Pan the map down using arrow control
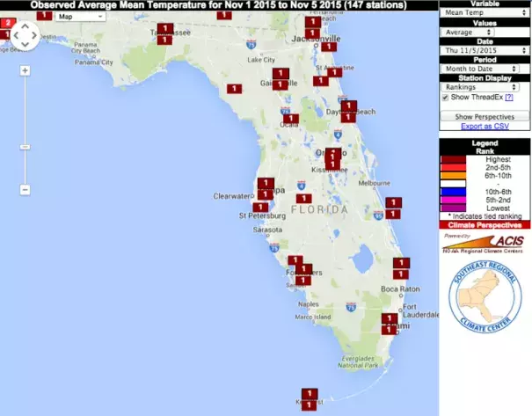This screenshot has height=416, width=532. pos(25,46)
